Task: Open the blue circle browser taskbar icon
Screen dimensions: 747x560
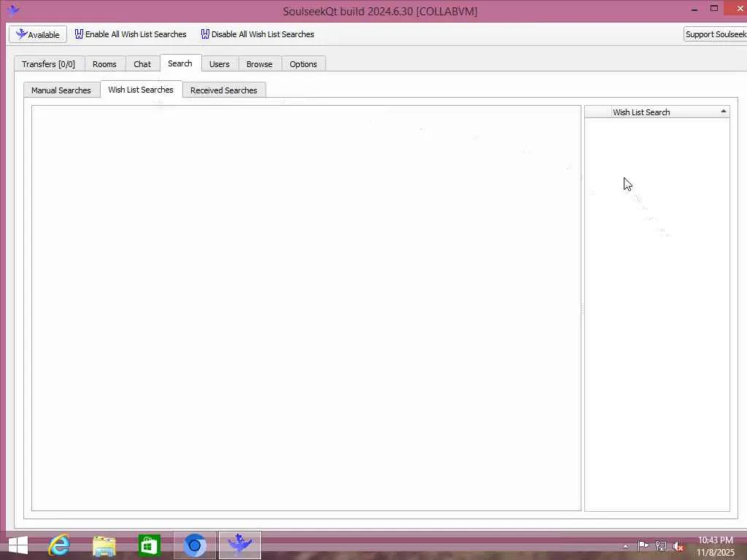Action: point(194,545)
